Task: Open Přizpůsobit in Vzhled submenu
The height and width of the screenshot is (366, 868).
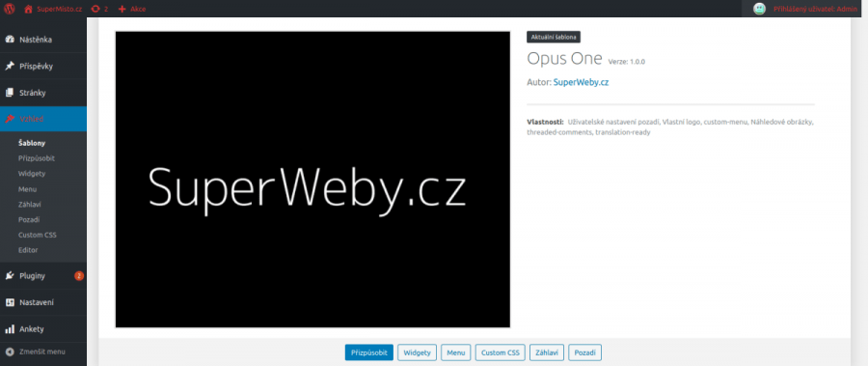Action: (x=37, y=158)
